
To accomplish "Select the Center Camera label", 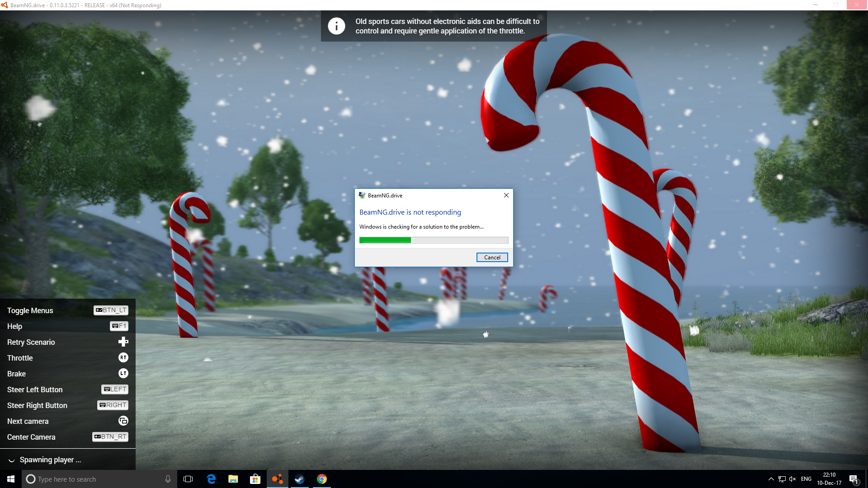I will click(31, 437).
